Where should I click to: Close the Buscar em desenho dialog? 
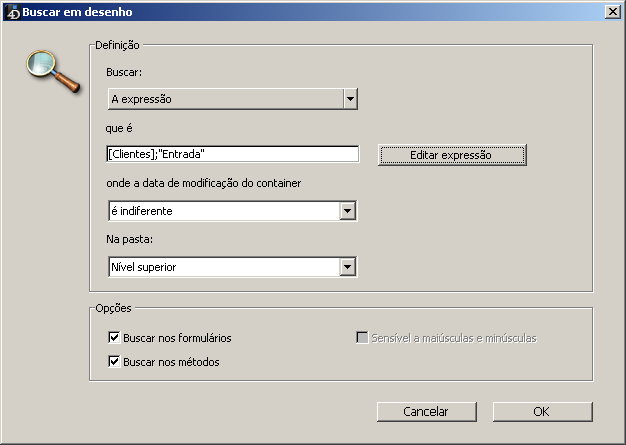pyautogui.click(x=611, y=12)
